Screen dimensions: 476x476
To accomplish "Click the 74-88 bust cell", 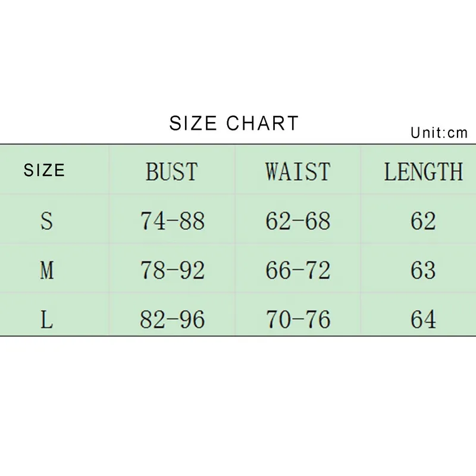I will click(x=172, y=221).
